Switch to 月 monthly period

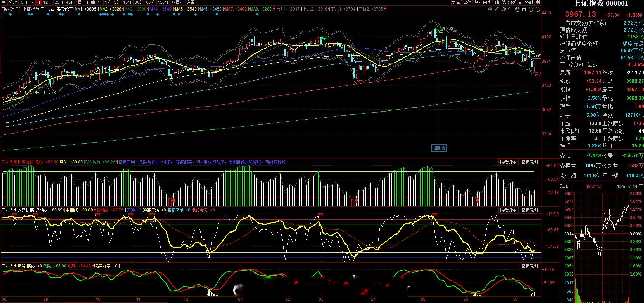pos(86,2)
